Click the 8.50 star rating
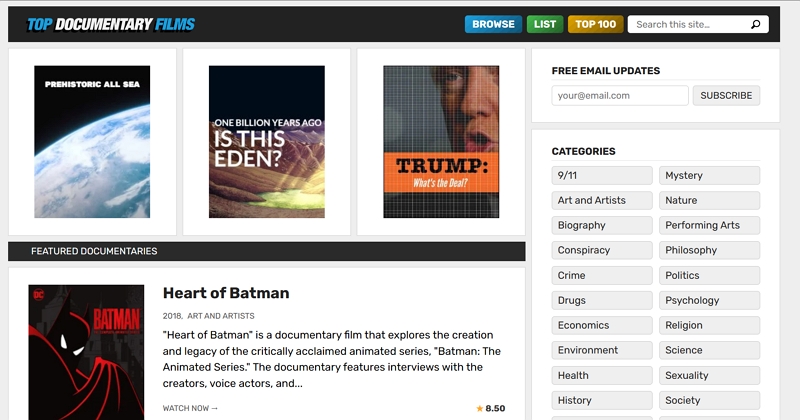This screenshot has width=800, height=420. [x=491, y=408]
